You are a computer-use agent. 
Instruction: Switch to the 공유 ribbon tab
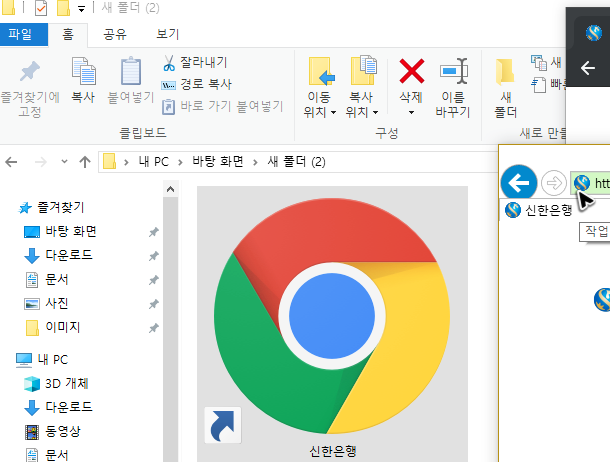(x=115, y=35)
